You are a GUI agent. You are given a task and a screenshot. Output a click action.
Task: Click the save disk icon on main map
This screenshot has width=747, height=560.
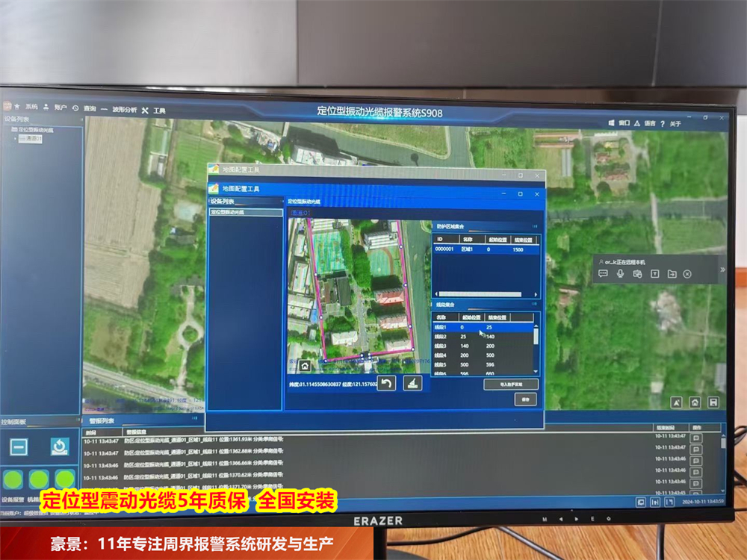[x=713, y=402]
